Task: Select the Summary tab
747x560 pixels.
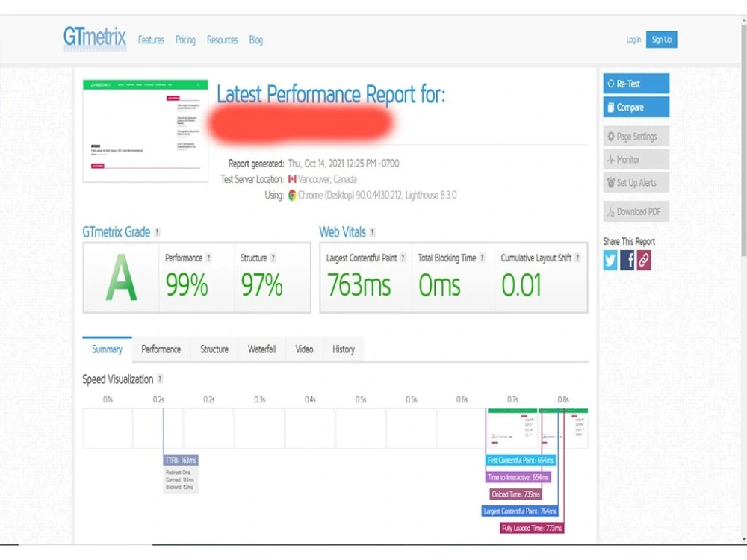Action: coord(107,349)
